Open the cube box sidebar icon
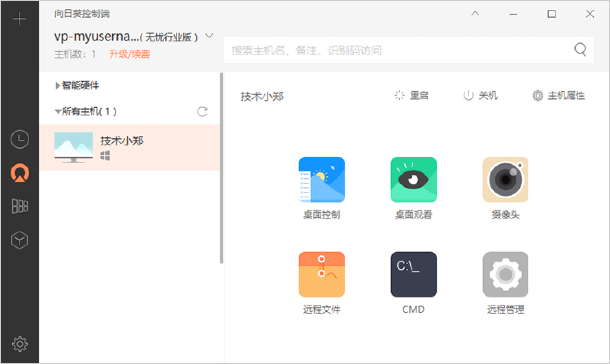Viewport: 610px width, 364px height. point(20,240)
